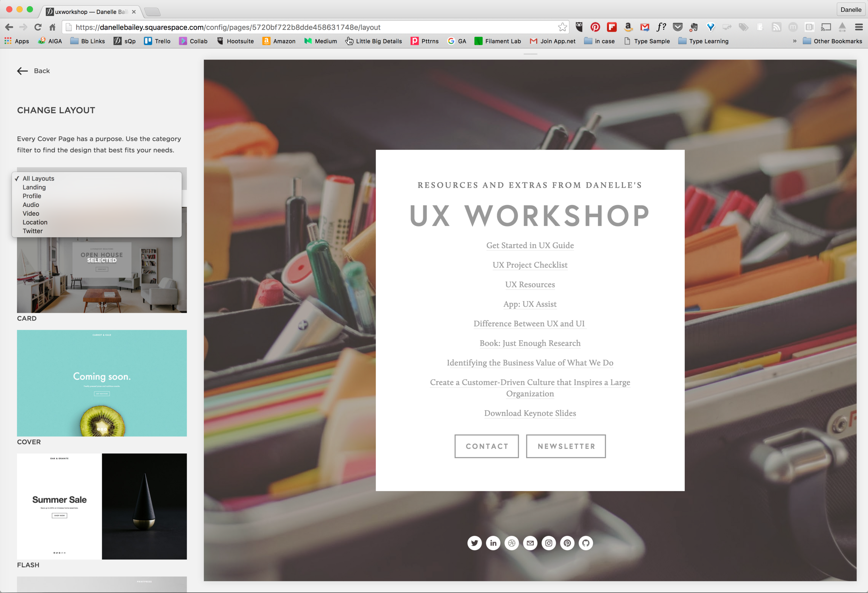The image size is (868, 593).
Task: Open a new browser tab
Action: (152, 12)
